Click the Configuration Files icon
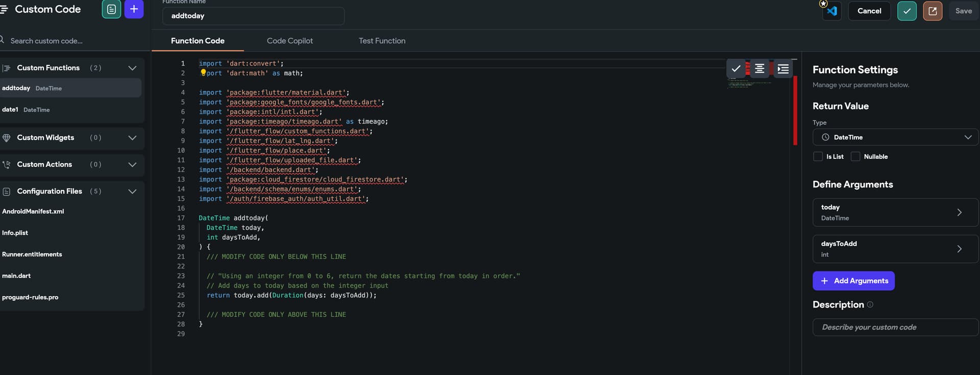 [7, 192]
